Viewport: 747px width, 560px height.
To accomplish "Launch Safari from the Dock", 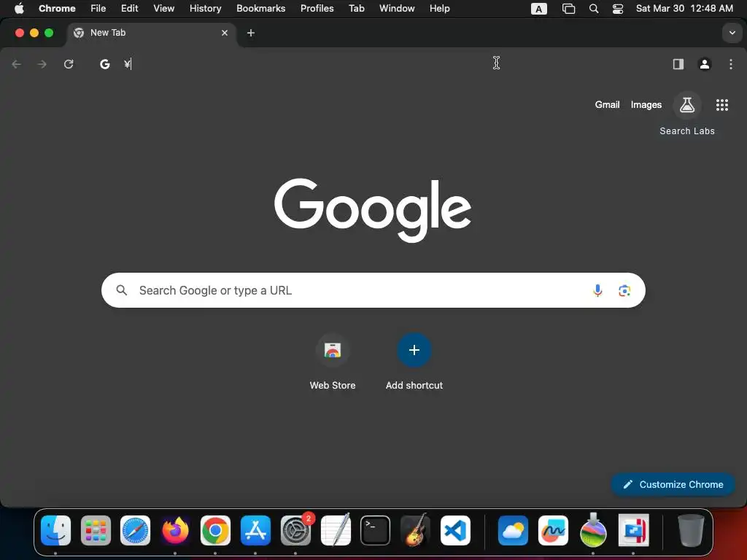I will [x=135, y=531].
